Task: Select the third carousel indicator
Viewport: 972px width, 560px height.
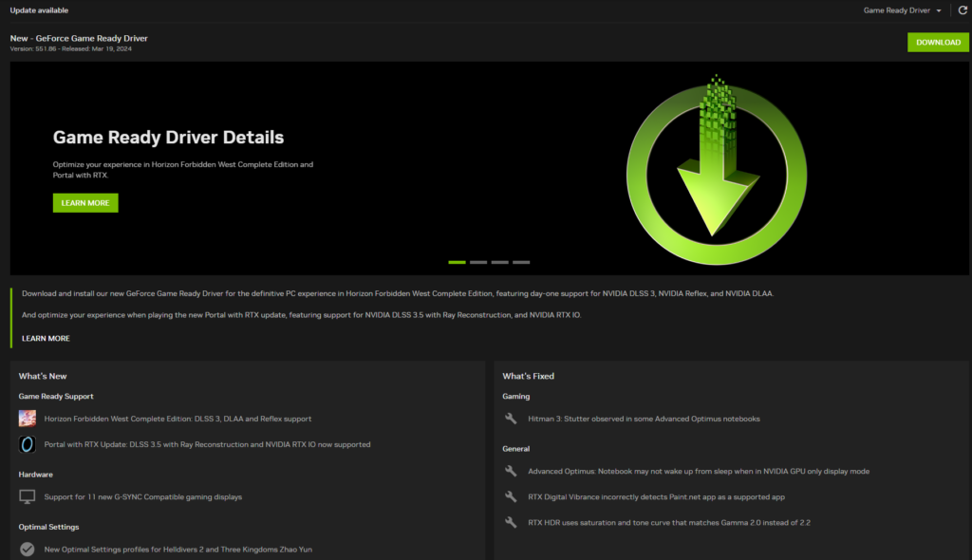Action: coord(499,262)
